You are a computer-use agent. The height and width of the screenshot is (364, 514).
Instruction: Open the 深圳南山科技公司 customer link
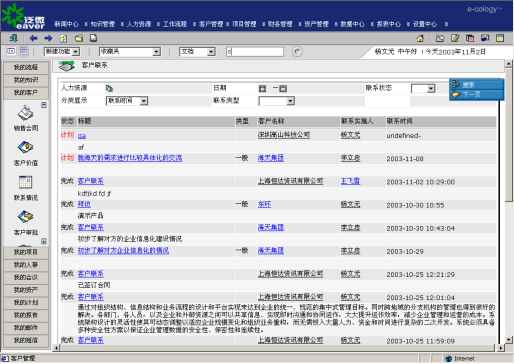click(284, 135)
